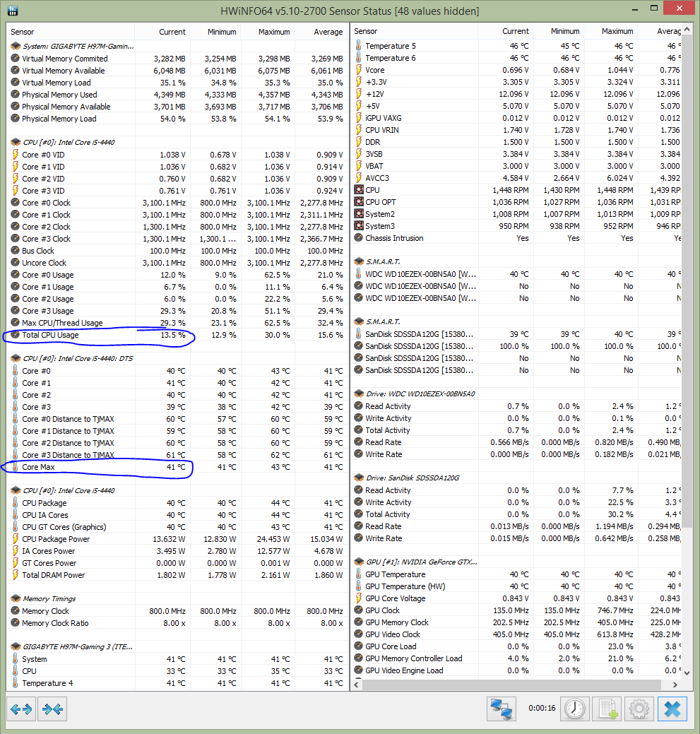Select the Physical Memory Used row label

[x=59, y=95]
